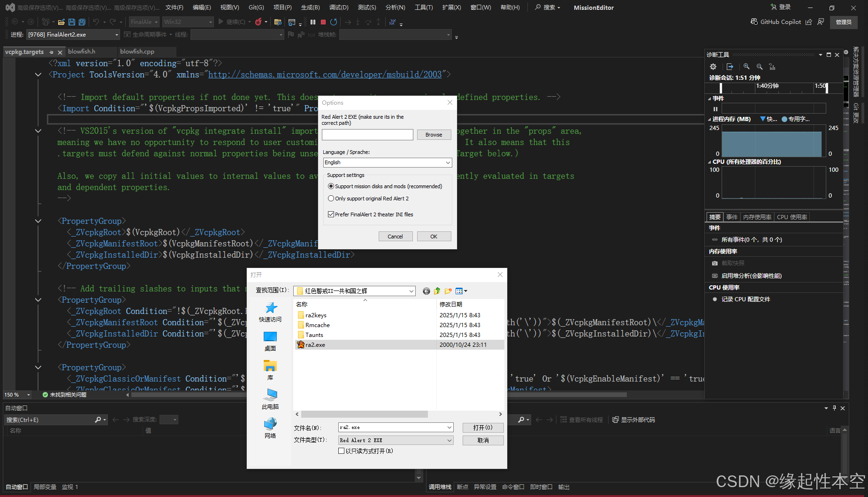Go up one folder level icon

pos(437,291)
